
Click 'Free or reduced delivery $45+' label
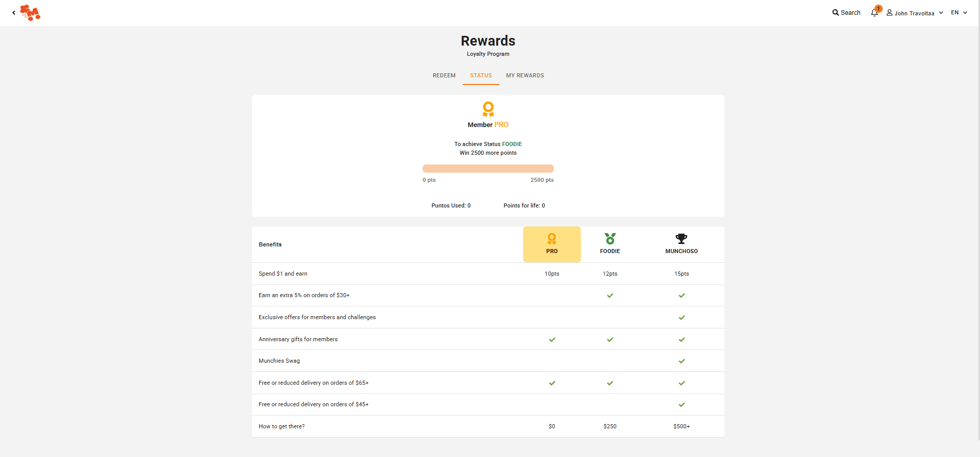(314, 404)
